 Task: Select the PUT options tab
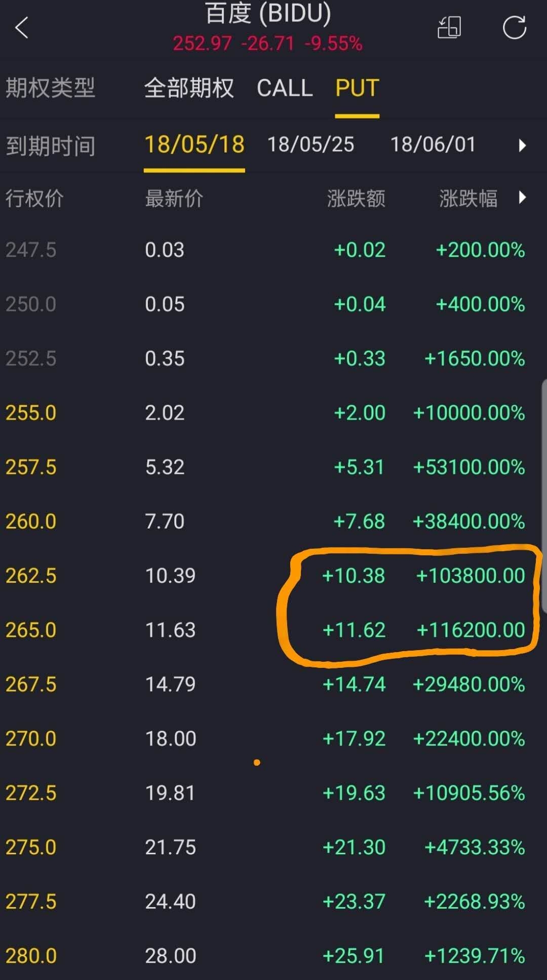coord(357,89)
